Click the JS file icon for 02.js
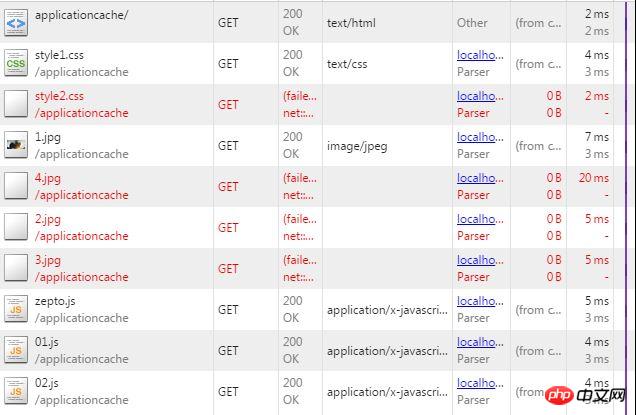636x415 pixels. [x=16, y=391]
